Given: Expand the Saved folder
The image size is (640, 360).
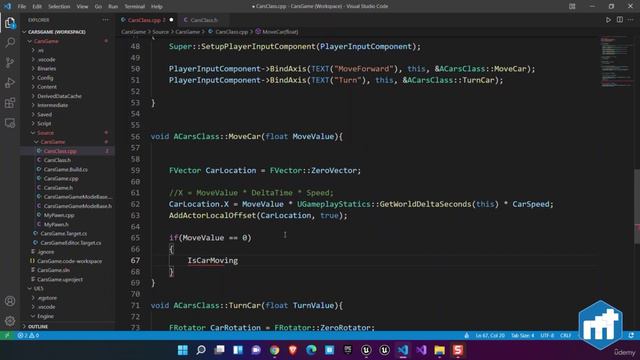Looking at the screenshot, I should point(44,114).
